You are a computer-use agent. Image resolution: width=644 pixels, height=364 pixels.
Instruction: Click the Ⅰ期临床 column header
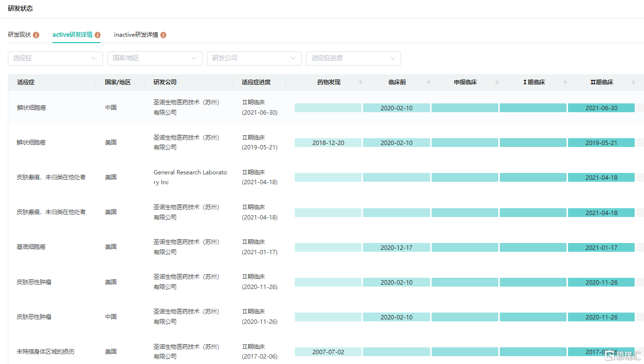pos(534,82)
